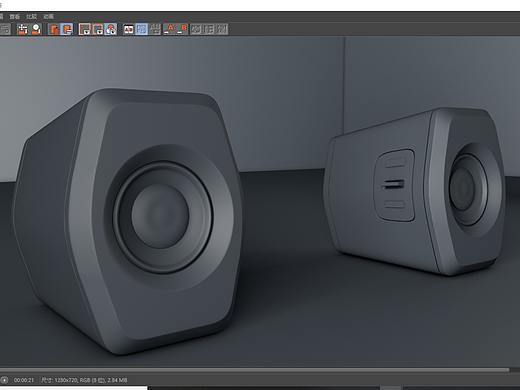Open the 动画 (Animation) menu

(48, 16)
